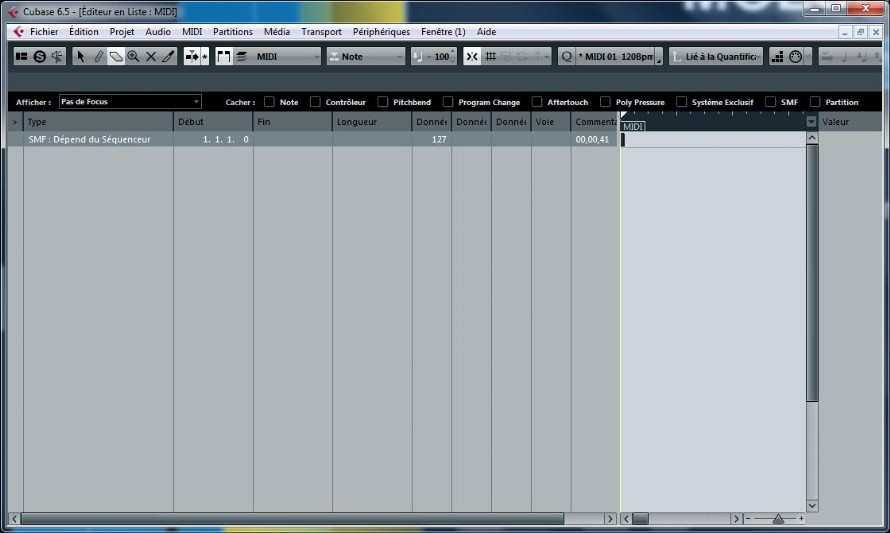Click the Début column header
This screenshot has height=533, width=890.
pos(213,121)
